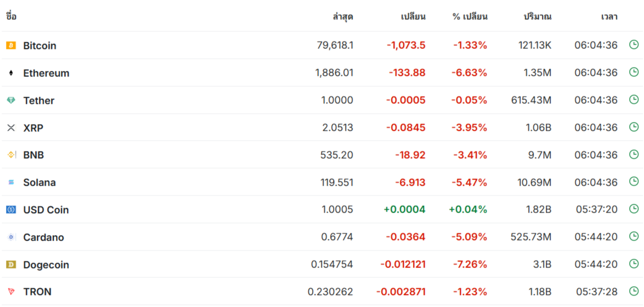This screenshot has height=307, width=644.
Task: Sort by the ล่าสุด column header
Action: click(x=343, y=17)
